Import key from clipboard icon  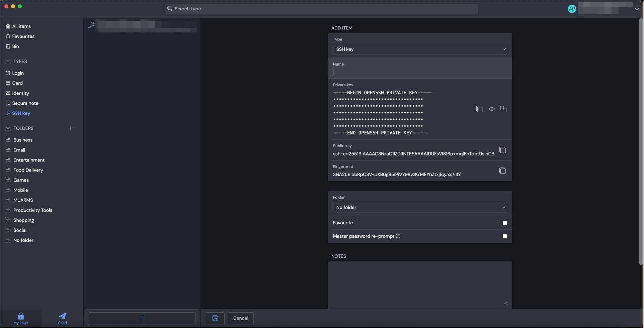coord(503,109)
